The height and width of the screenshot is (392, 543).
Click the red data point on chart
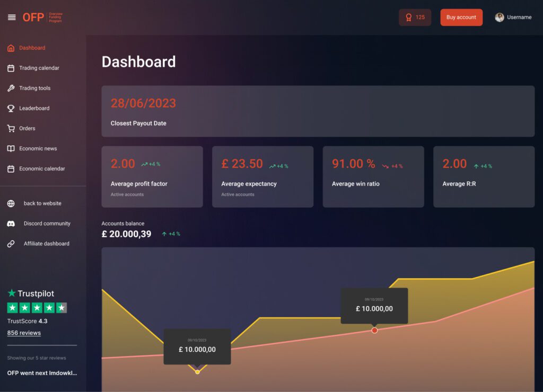point(374,330)
